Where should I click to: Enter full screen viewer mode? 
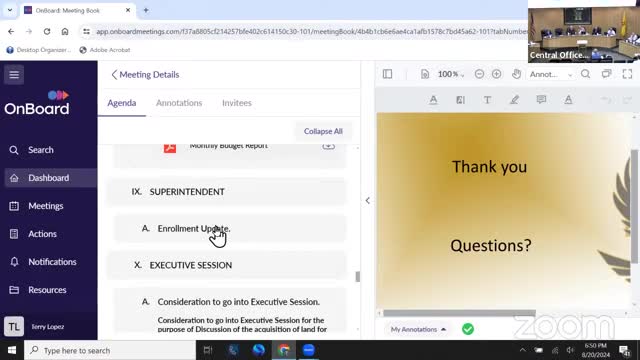click(x=627, y=74)
